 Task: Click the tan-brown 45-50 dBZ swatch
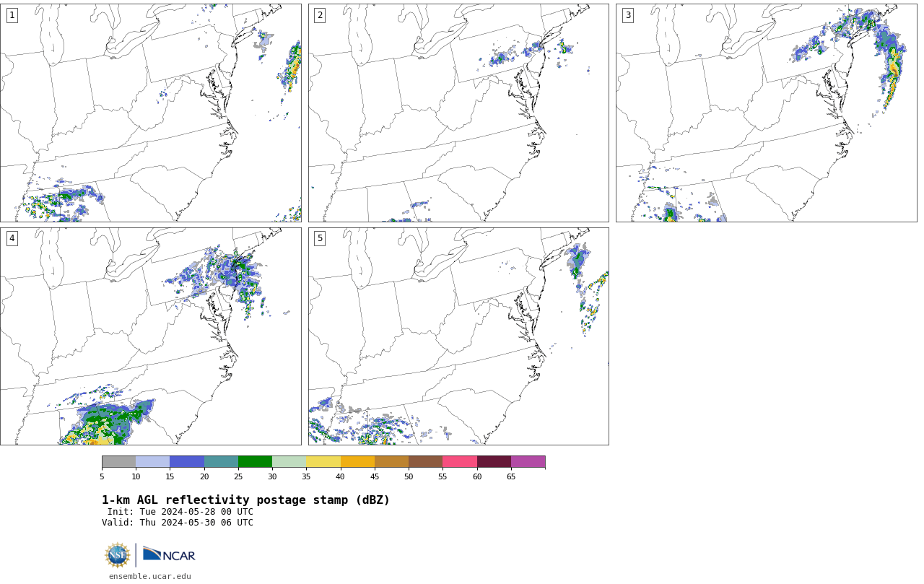pos(391,462)
